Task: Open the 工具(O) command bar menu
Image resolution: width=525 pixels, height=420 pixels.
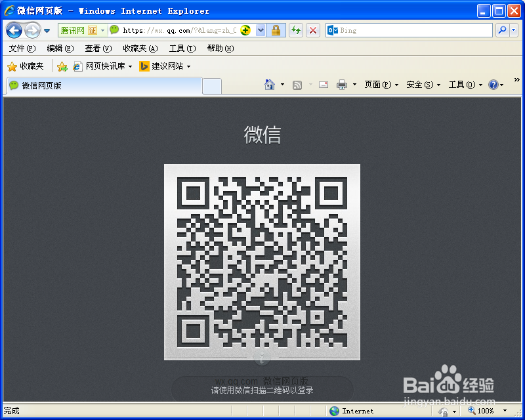Action: click(465, 85)
